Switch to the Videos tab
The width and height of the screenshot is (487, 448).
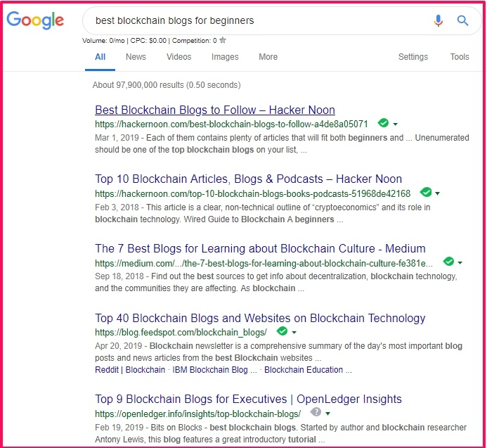[179, 57]
